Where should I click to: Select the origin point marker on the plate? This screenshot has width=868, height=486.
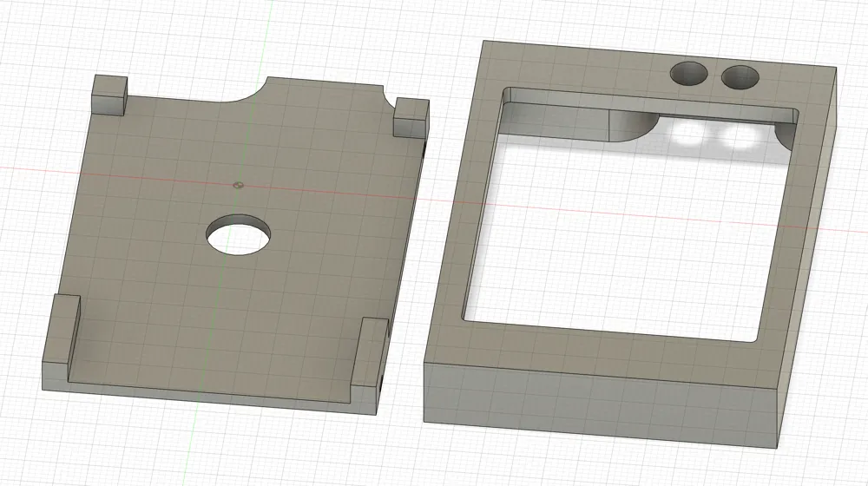[240, 184]
